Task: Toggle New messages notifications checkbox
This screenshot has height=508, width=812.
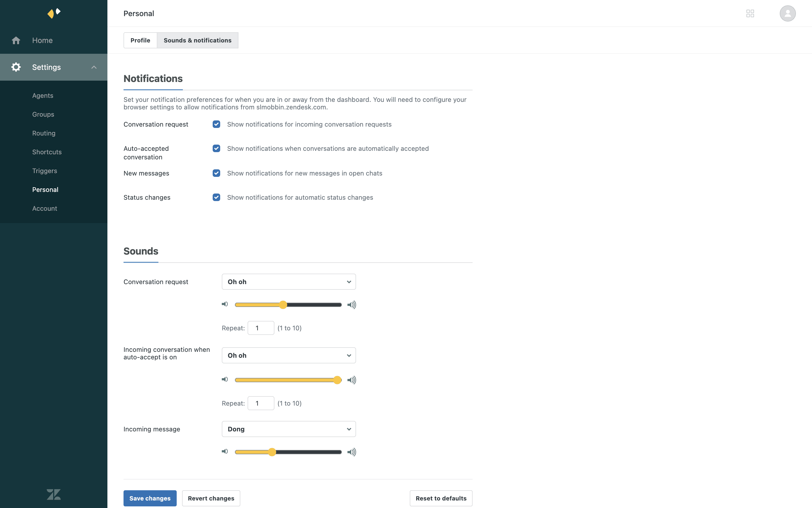Action: coord(216,173)
